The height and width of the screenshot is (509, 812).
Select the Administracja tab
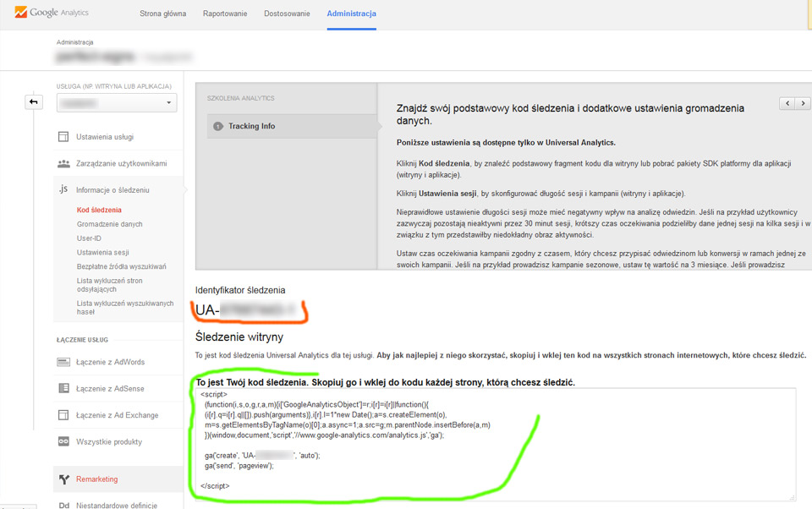(x=352, y=14)
